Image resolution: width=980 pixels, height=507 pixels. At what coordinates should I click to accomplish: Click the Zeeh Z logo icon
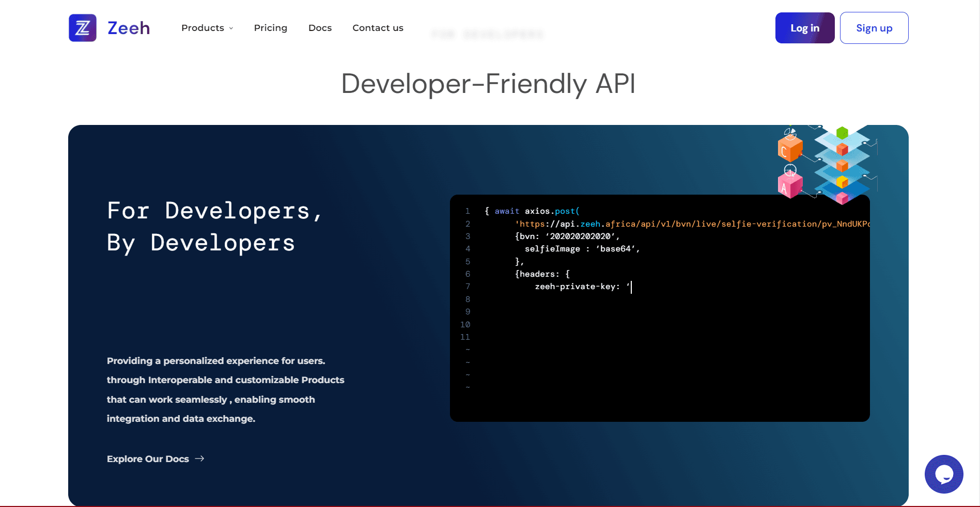[x=83, y=28]
